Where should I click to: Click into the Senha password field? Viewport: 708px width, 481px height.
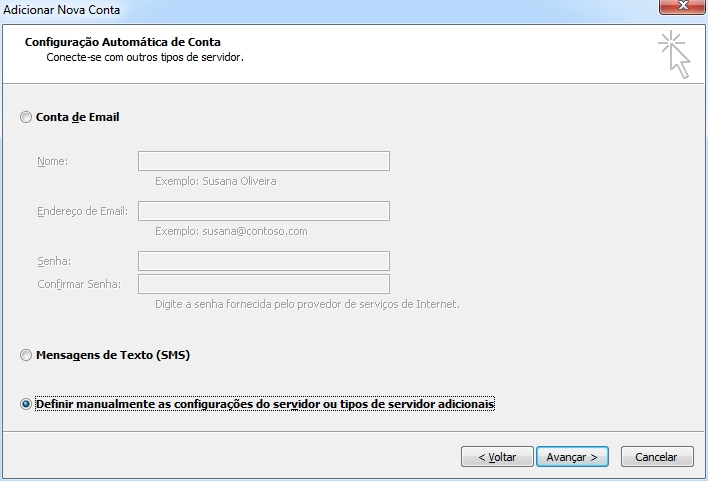click(263, 261)
